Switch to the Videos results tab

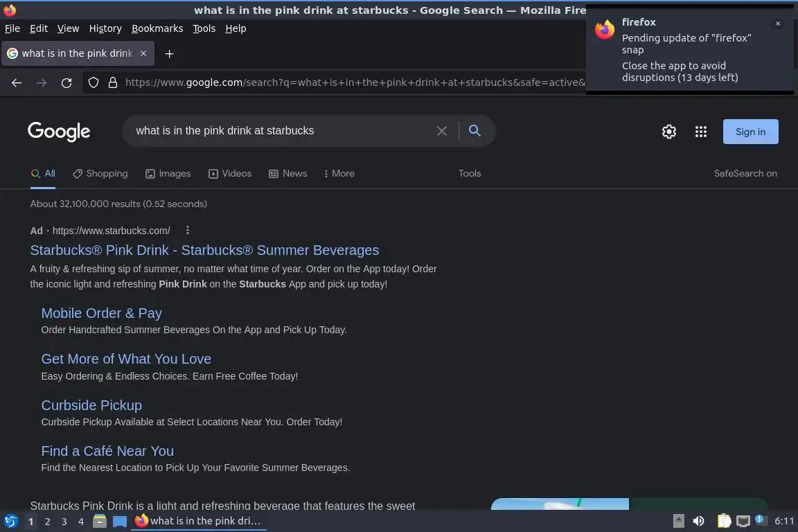click(230, 174)
